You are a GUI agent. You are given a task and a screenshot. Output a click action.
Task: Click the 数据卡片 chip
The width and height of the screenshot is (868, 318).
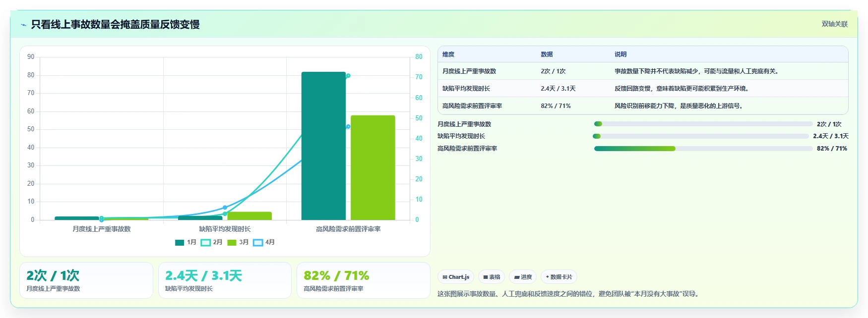(559, 277)
